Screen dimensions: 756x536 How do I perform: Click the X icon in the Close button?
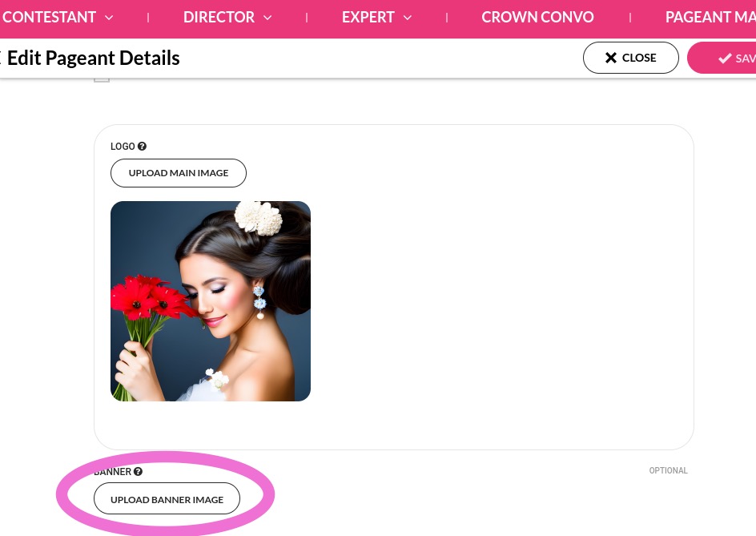click(611, 58)
